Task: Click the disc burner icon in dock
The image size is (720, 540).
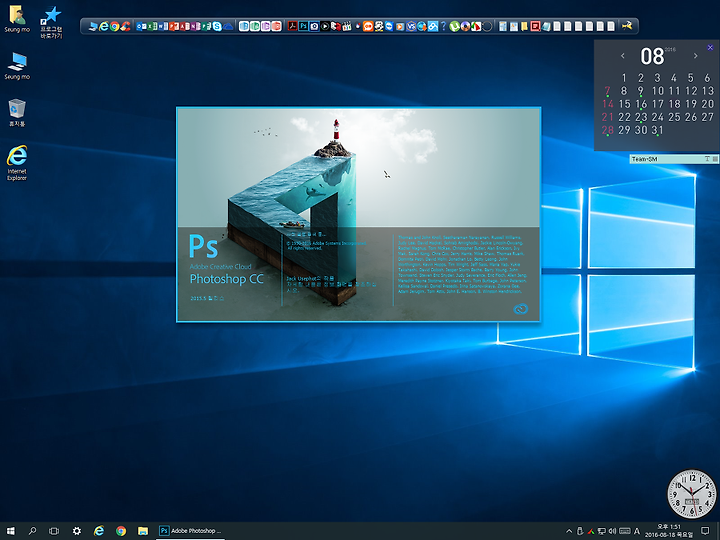Action: (x=465, y=26)
